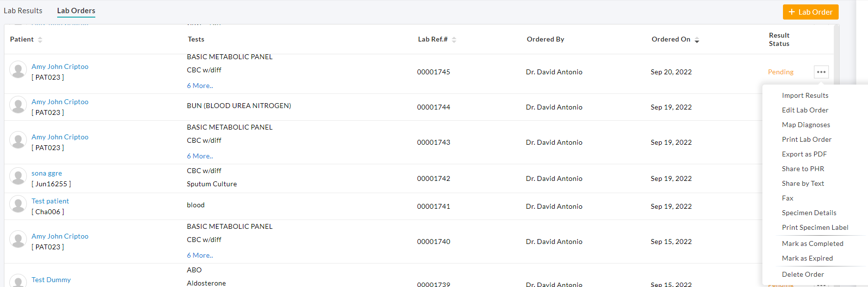Sort by Ordered On column arrows
The image size is (868, 287).
697,40
